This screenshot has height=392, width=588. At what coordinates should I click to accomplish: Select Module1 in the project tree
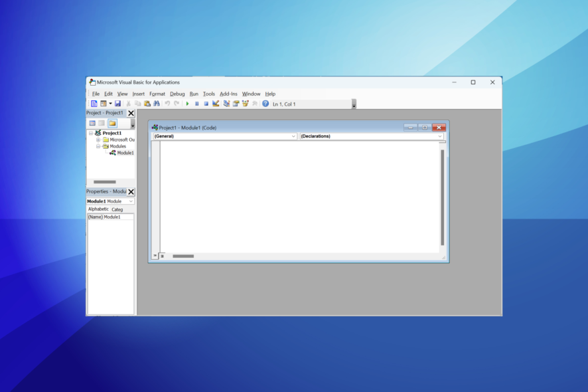[x=125, y=153]
